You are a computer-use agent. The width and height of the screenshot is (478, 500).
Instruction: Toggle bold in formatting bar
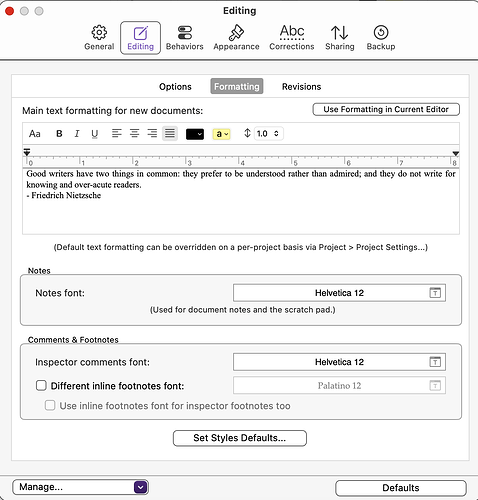59,134
